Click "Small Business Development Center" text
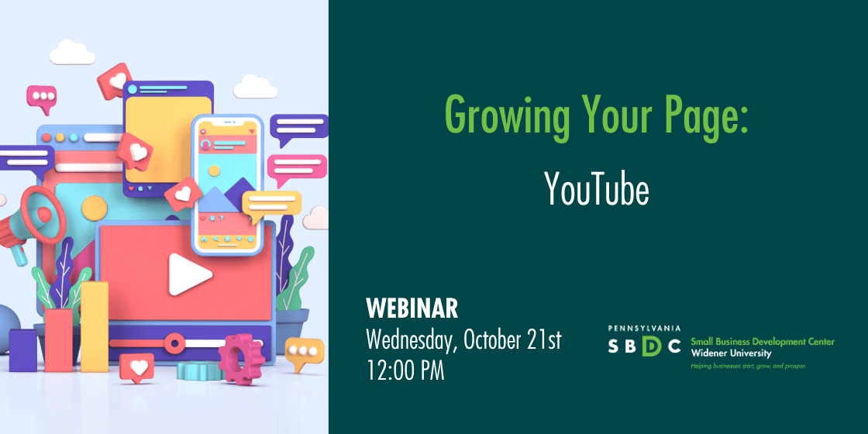This screenshot has width=868, height=434. pos(763,343)
